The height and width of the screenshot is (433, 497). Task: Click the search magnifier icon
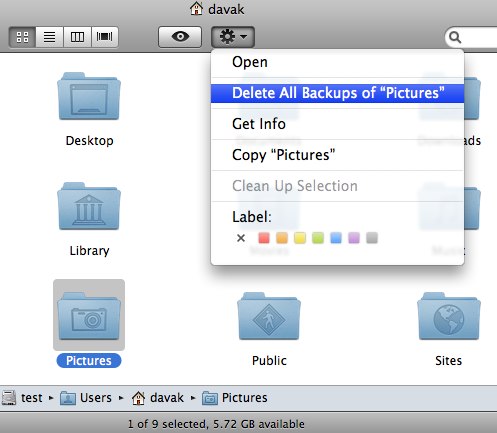point(455,37)
